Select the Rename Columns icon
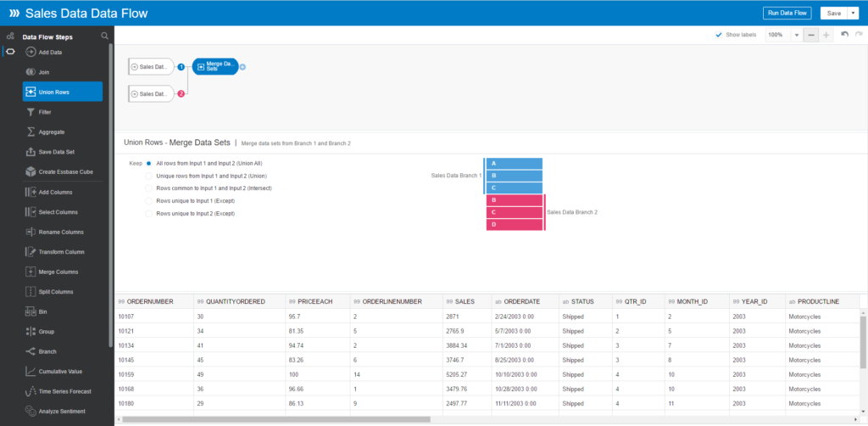Viewport: 868px width, 426px height. click(x=31, y=232)
